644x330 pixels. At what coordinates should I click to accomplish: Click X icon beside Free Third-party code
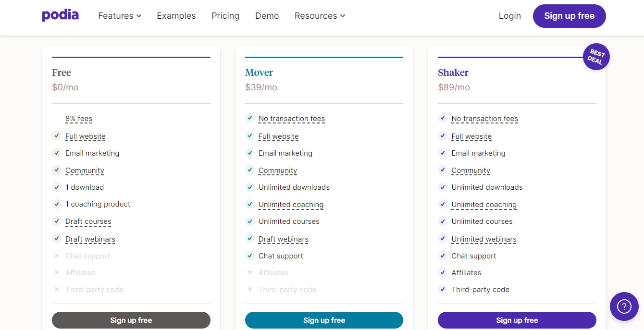click(57, 290)
